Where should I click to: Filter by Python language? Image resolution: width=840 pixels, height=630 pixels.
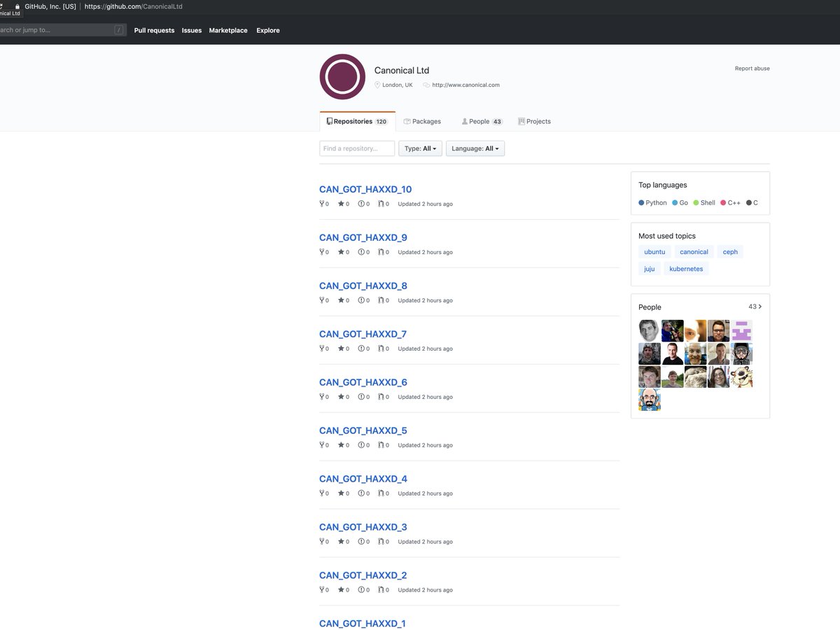tap(652, 203)
